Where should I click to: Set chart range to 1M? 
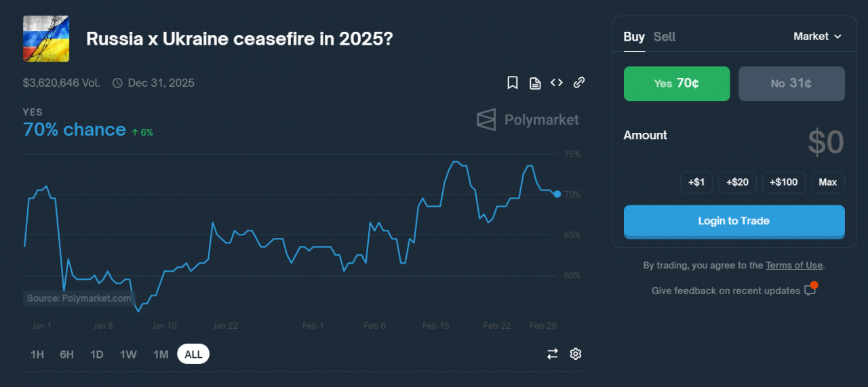[161, 354]
